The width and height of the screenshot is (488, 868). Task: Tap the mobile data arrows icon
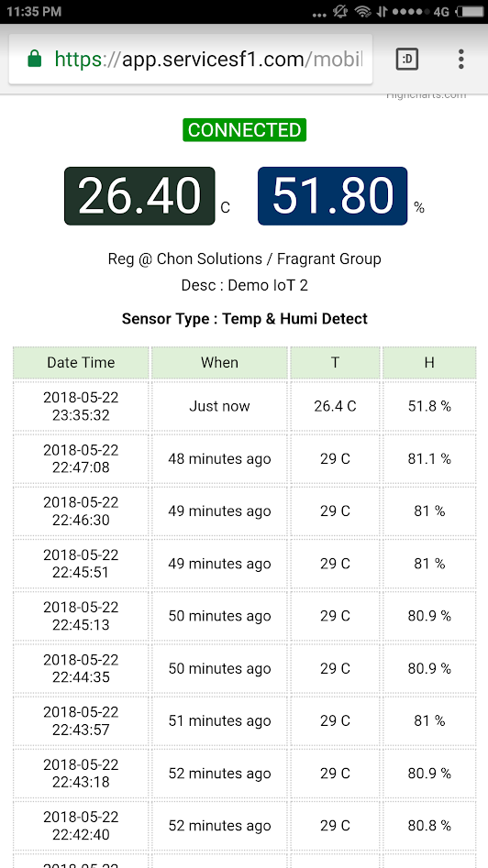[x=382, y=12]
